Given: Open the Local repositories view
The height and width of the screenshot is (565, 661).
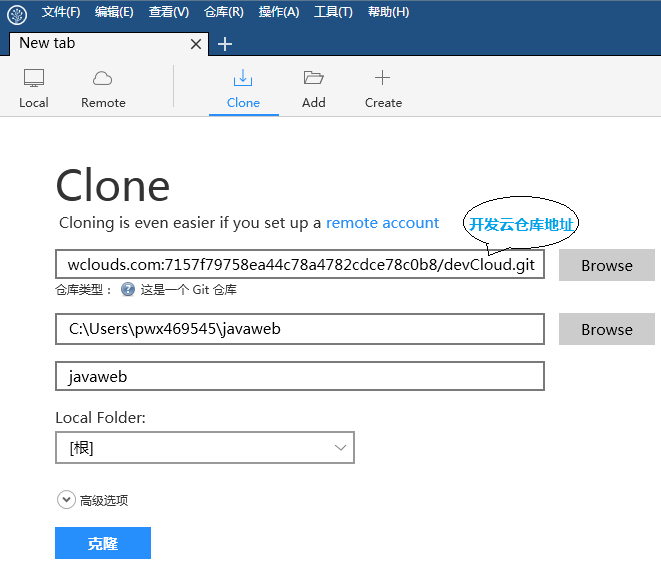Looking at the screenshot, I should (x=34, y=89).
